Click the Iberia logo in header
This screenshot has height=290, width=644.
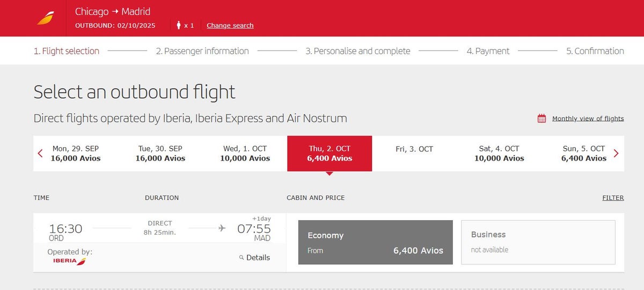point(45,18)
